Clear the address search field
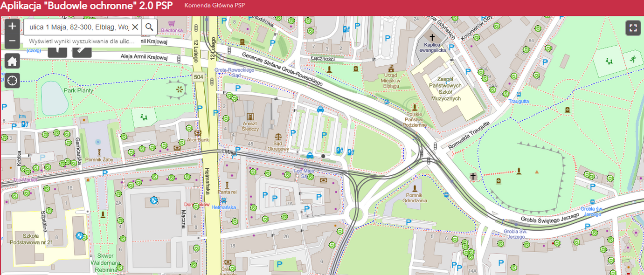This screenshot has height=275, width=644. pos(135,27)
